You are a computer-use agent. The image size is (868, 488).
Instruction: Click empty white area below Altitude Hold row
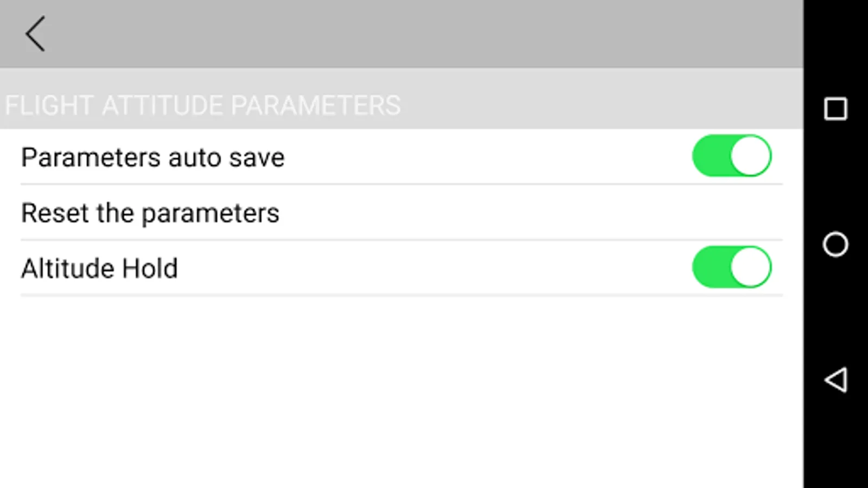click(x=401, y=390)
